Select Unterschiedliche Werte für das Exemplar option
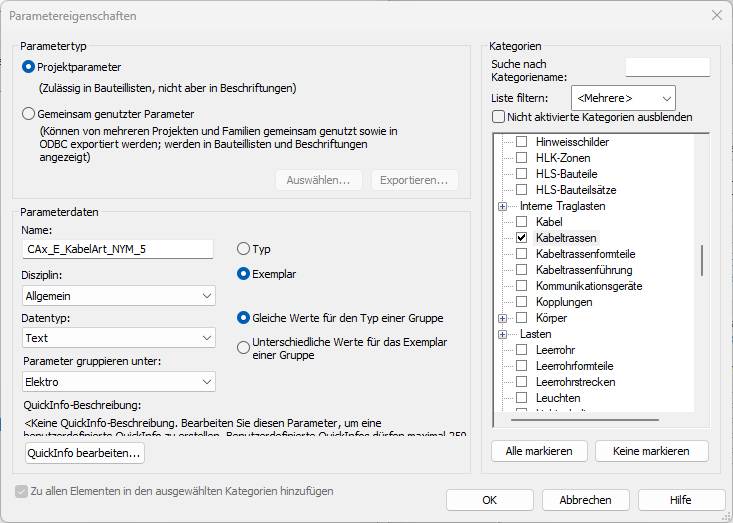This screenshot has height=523, width=733. [x=243, y=347]
